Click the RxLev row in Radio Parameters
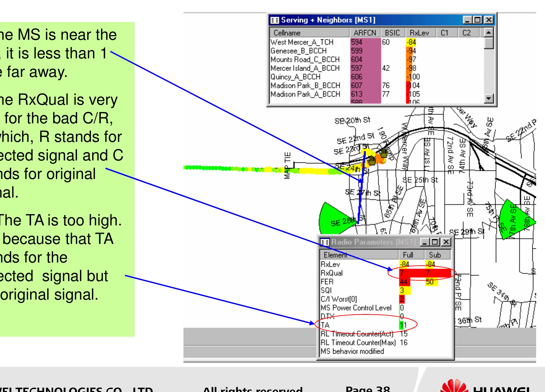545x392 pixels. coord(385,264)
